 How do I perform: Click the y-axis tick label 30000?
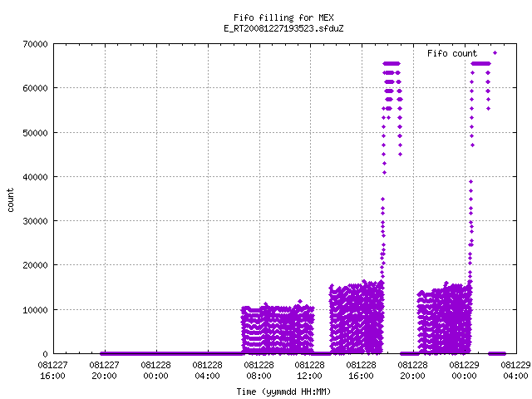[35, 221]
